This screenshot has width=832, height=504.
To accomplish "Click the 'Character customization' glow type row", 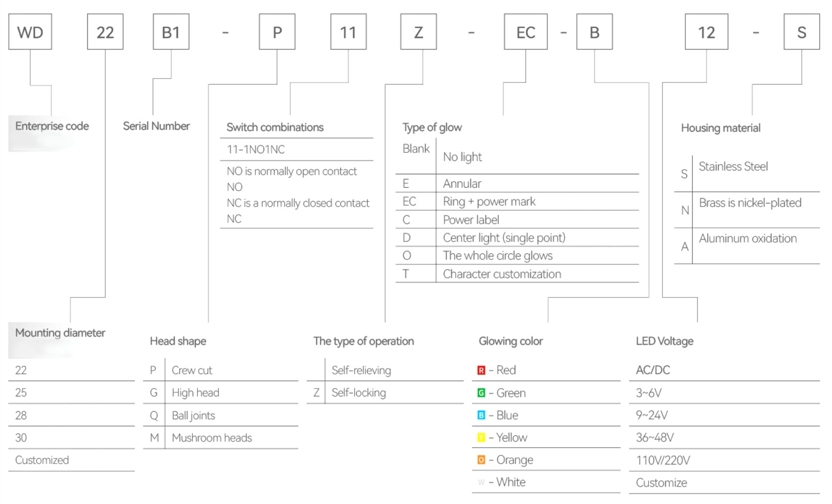I will click(502, 274).
